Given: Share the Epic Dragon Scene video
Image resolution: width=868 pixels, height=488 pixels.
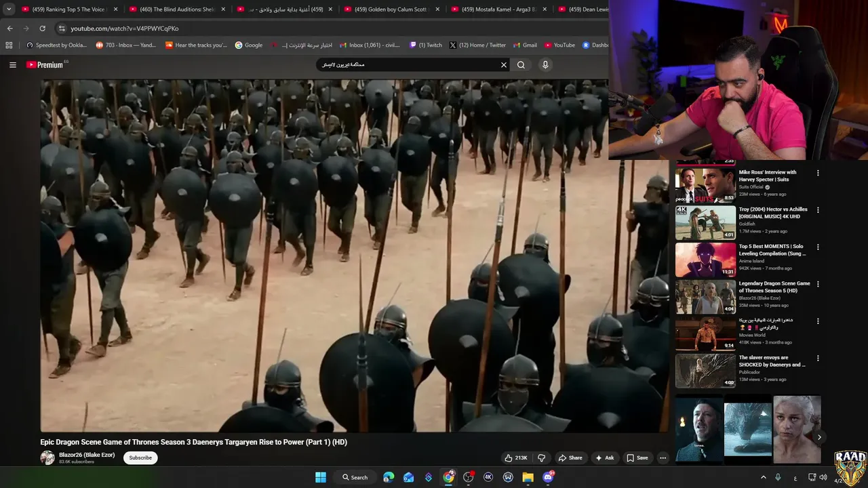Looking at the screenshot, I should 570,458.
